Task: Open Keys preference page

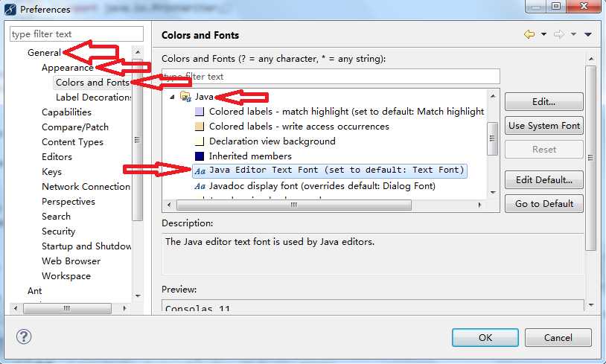Action: [x=51, y=171]
